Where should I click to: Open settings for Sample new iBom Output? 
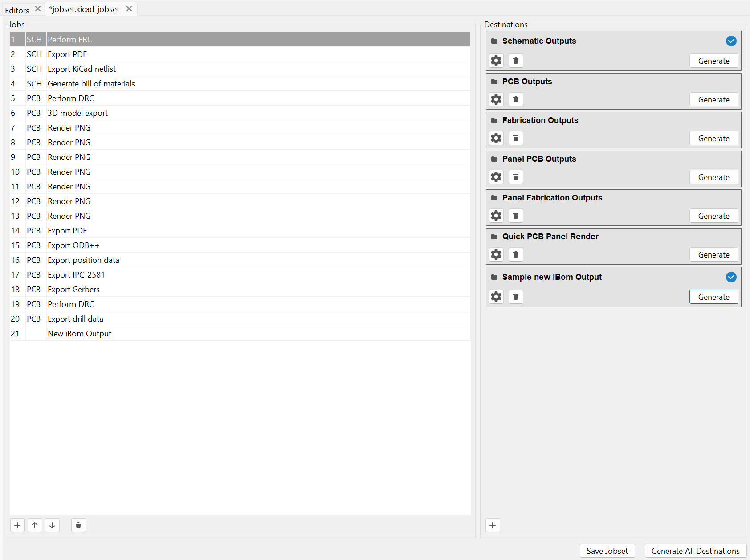click(x=496, y=297)
